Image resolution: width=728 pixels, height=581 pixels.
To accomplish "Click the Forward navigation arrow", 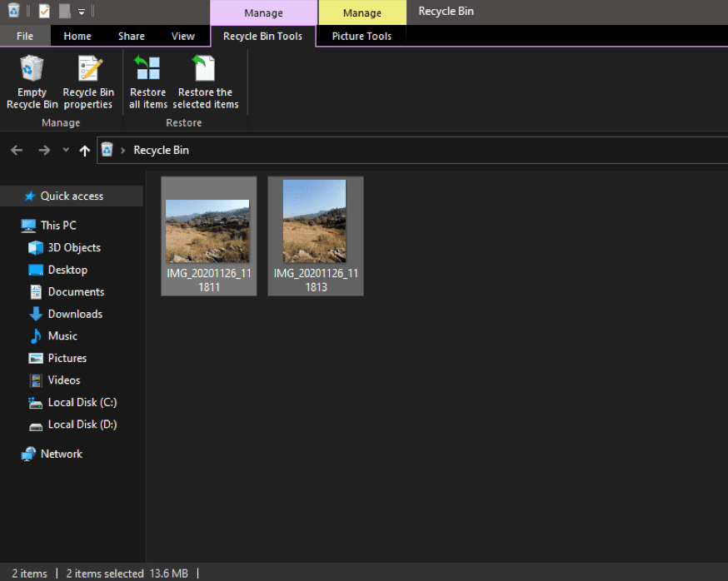I will [44, 150].
